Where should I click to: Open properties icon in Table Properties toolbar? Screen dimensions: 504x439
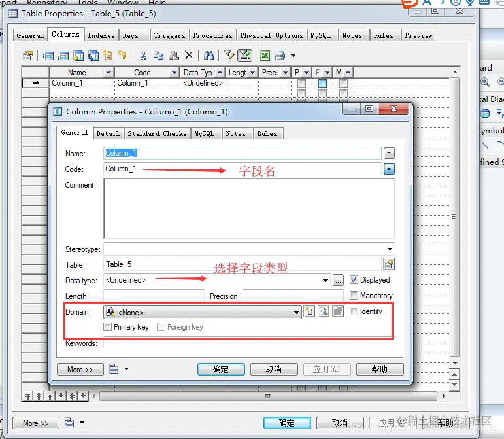(28, 56)
